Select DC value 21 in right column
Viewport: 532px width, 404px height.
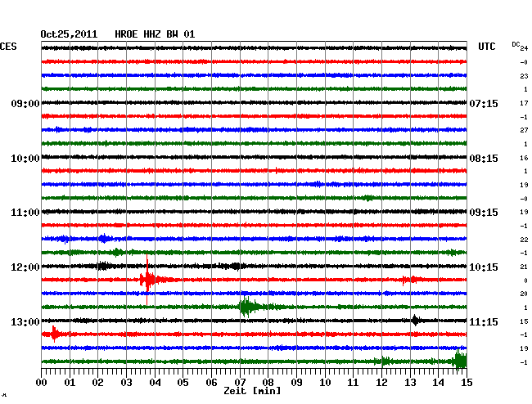tap(524, 267)
